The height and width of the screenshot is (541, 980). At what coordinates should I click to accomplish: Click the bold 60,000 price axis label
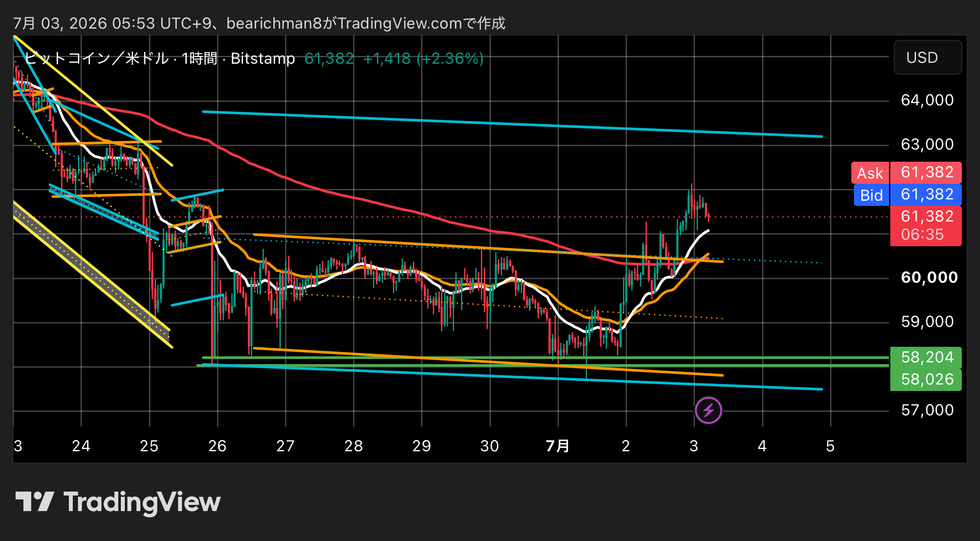click(x=929, y=277)
